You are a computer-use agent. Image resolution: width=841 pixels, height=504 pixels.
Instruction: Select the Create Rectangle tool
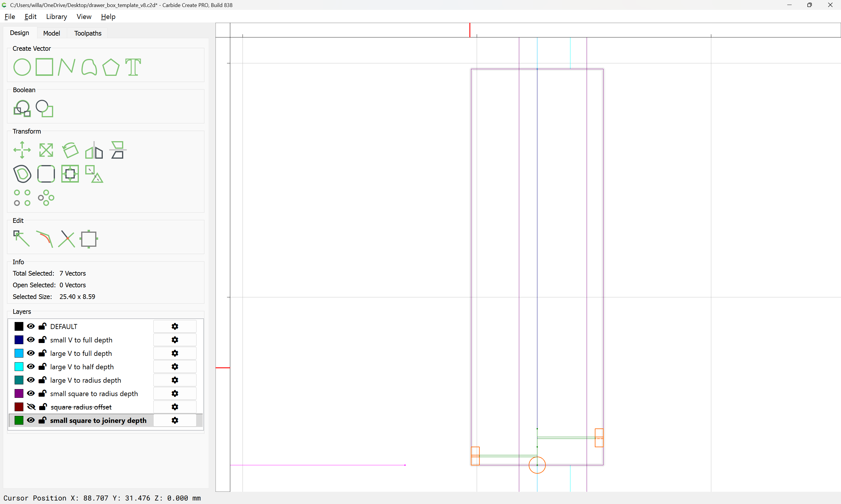tap(44, 67)
